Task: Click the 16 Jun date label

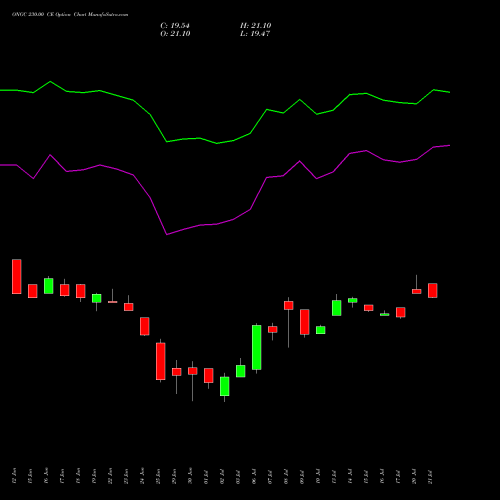Action: coord(46,476)
